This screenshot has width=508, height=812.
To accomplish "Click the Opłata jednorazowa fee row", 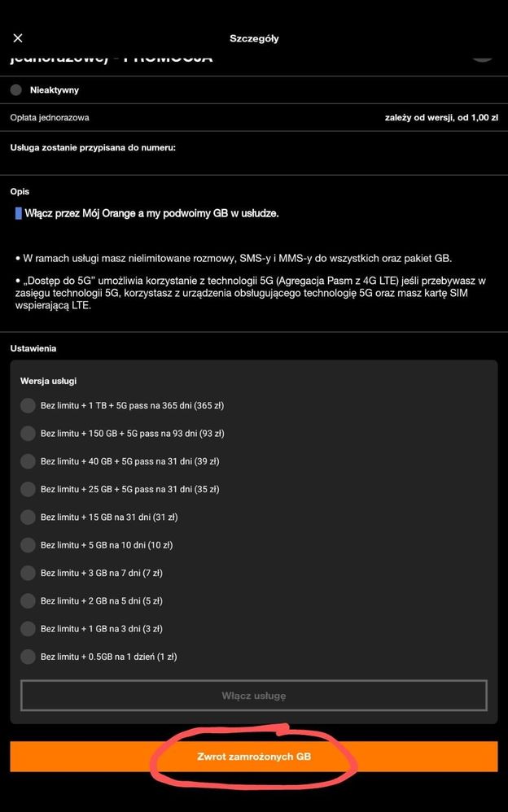I will (x=254, y=117).
